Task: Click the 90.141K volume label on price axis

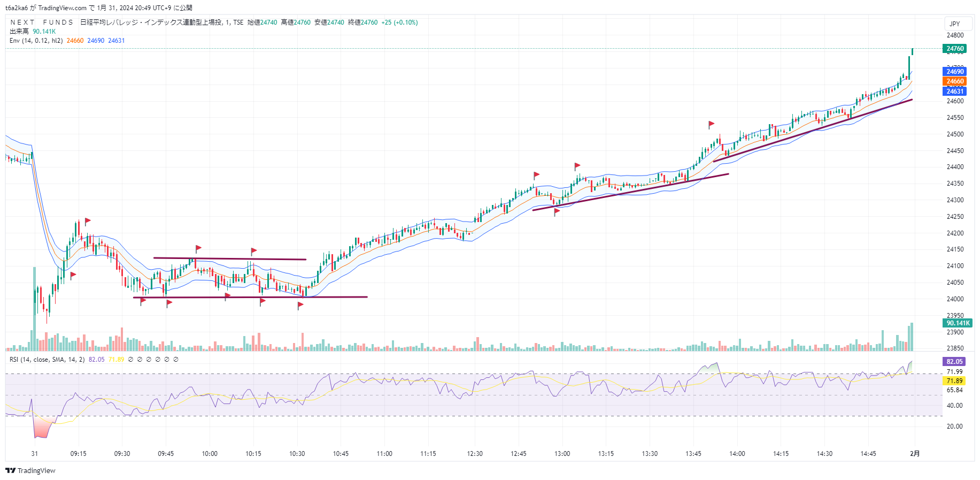Action: pyautogui.click(x=958, y=323)
